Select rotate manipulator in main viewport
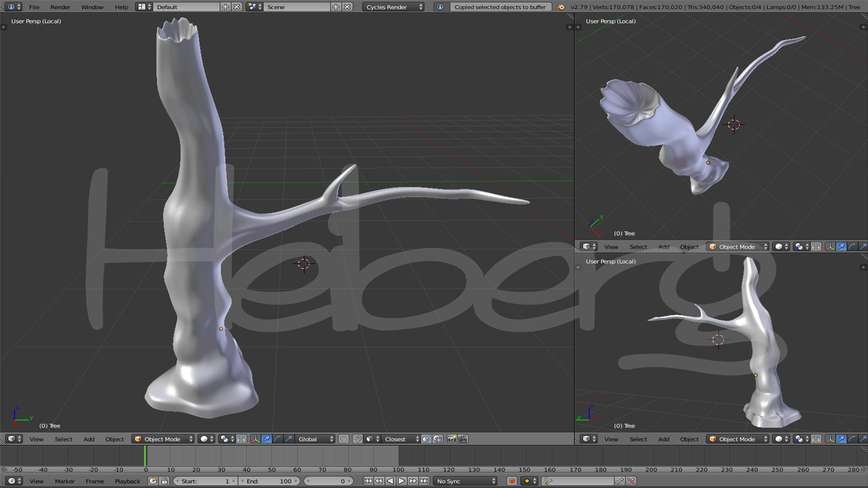Viewport: 868px width, 488px height. (x=277, y=439)
